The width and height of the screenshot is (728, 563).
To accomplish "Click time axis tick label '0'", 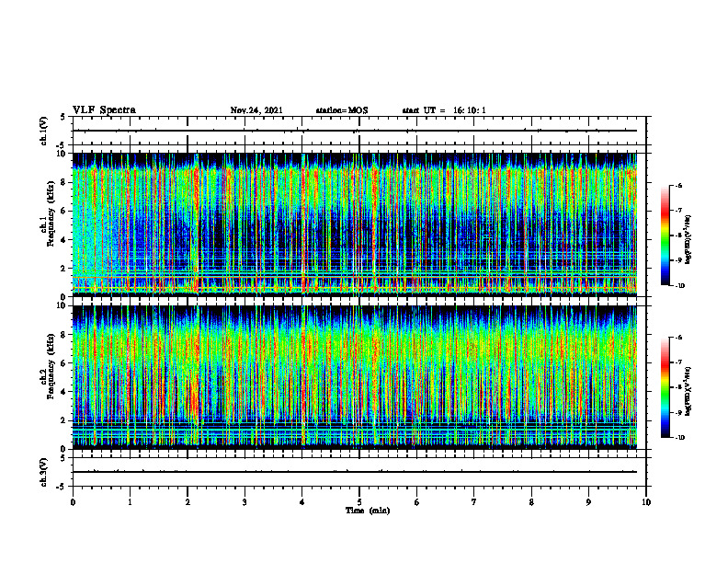I will pyautogui.click(x=73, y=502).
